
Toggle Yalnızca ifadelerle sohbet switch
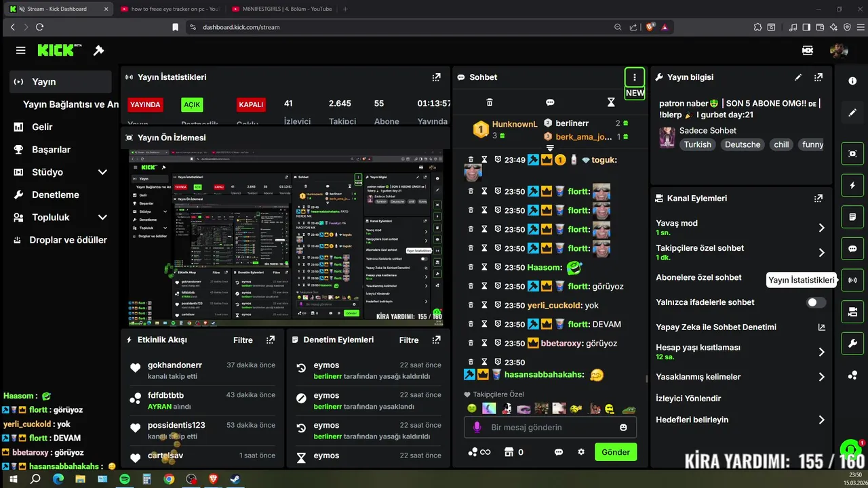click(x=816, y=302)
